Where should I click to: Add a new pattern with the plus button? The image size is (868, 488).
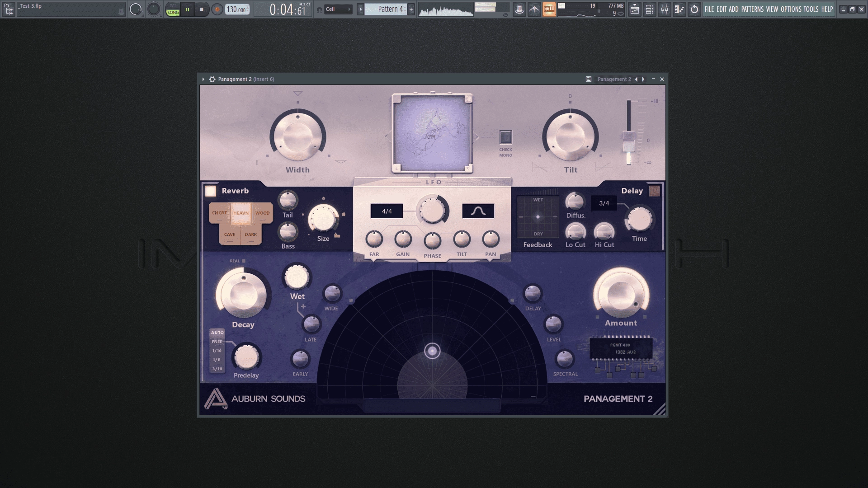coord(411,9)
